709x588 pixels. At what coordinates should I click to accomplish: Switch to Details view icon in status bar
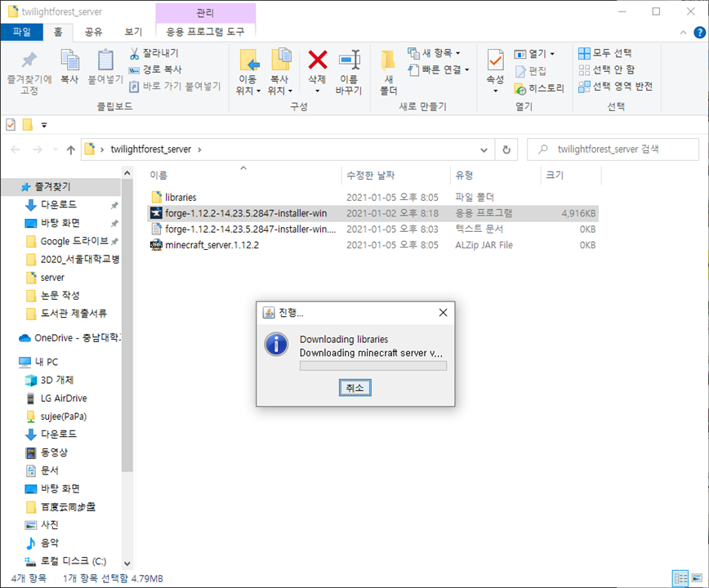click(x=680, y=578)
